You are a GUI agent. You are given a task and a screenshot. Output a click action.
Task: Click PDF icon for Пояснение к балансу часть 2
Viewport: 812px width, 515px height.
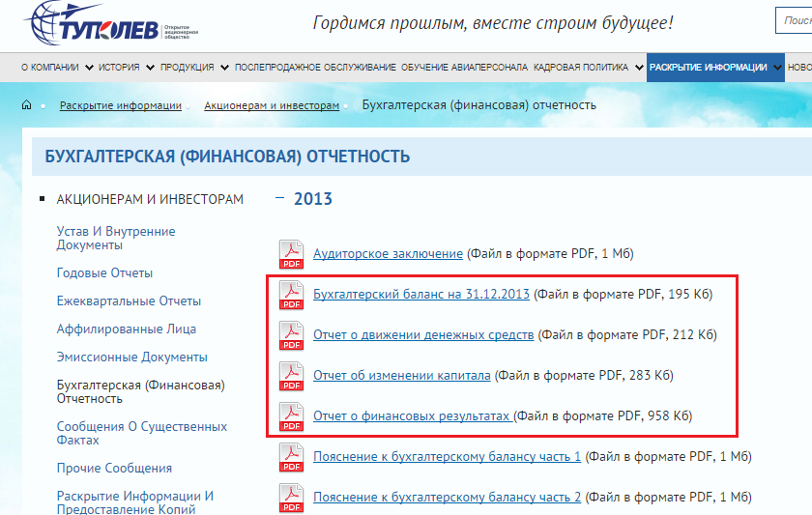[291, 497]
